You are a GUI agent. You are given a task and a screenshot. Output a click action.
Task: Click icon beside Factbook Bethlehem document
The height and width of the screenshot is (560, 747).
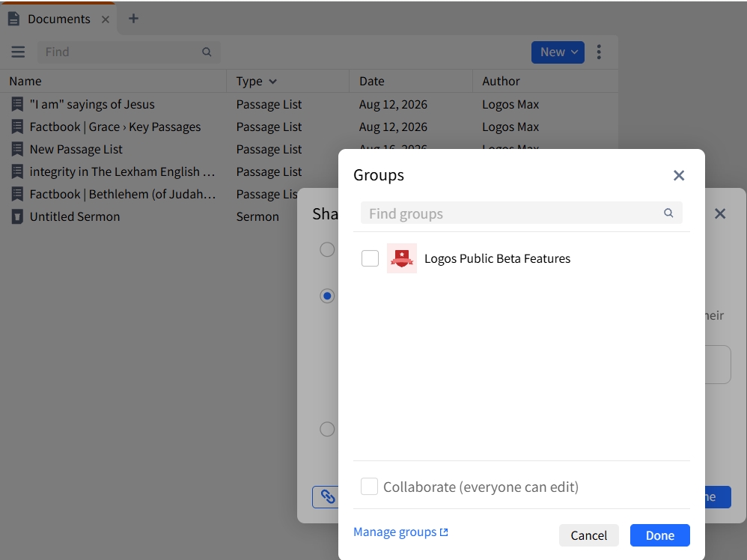tap(17, 194)
